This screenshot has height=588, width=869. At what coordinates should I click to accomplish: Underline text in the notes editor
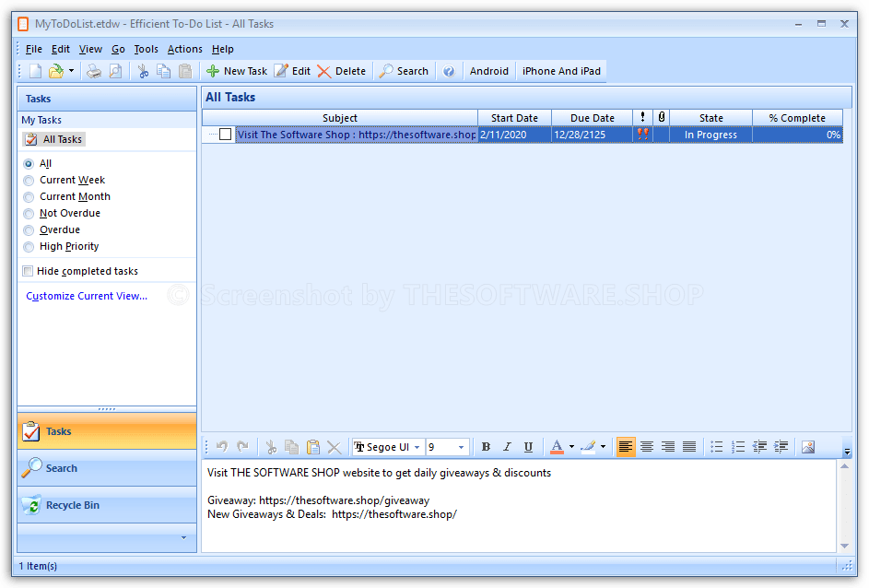tap(528, 447)
